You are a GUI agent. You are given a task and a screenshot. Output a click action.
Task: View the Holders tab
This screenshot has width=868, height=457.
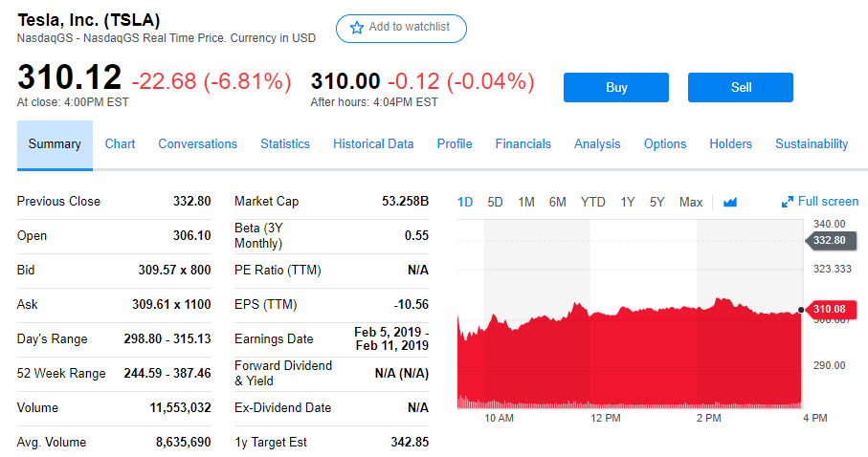(731, 143)
